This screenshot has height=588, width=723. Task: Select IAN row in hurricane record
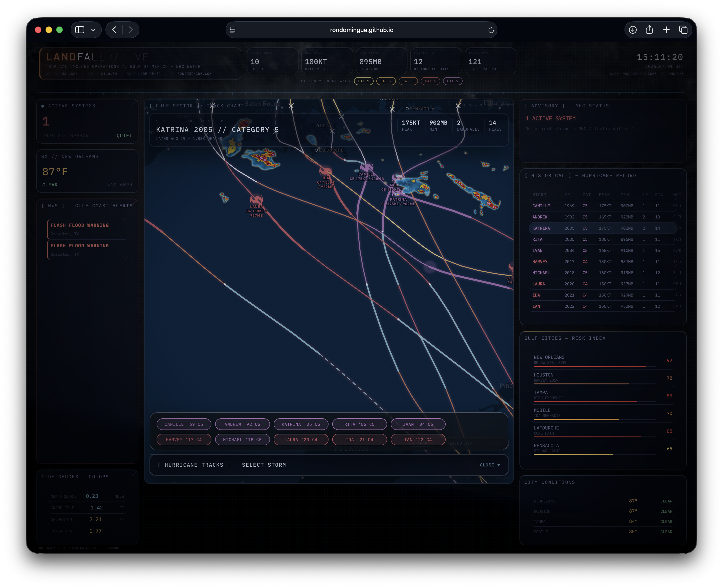[603, 307]
